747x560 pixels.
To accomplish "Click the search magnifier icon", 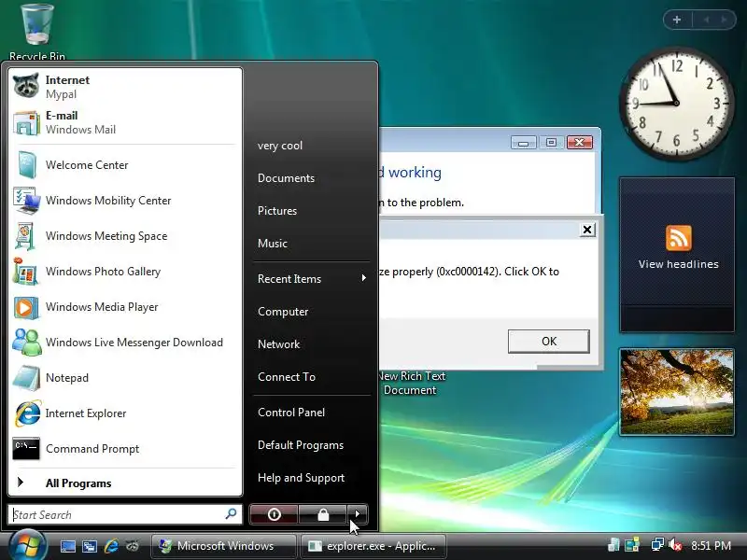I will coord(231,514).
